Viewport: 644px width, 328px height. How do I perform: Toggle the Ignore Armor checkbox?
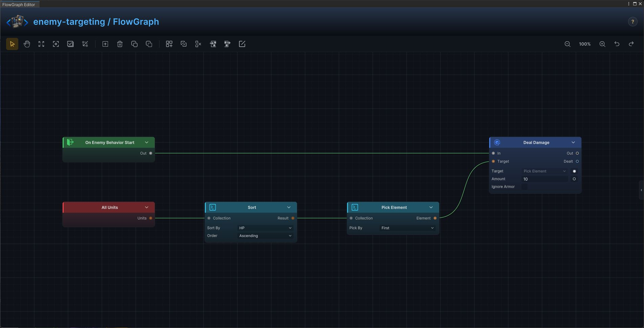(524, 187)
